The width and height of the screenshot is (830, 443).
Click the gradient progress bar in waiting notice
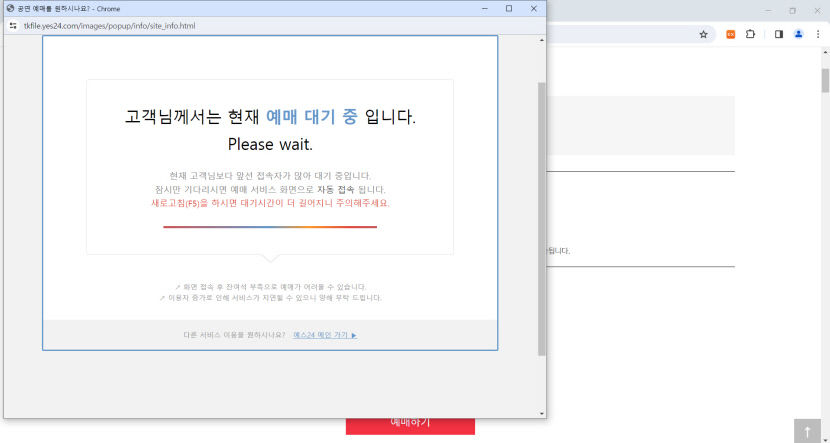tap(270, 227)
